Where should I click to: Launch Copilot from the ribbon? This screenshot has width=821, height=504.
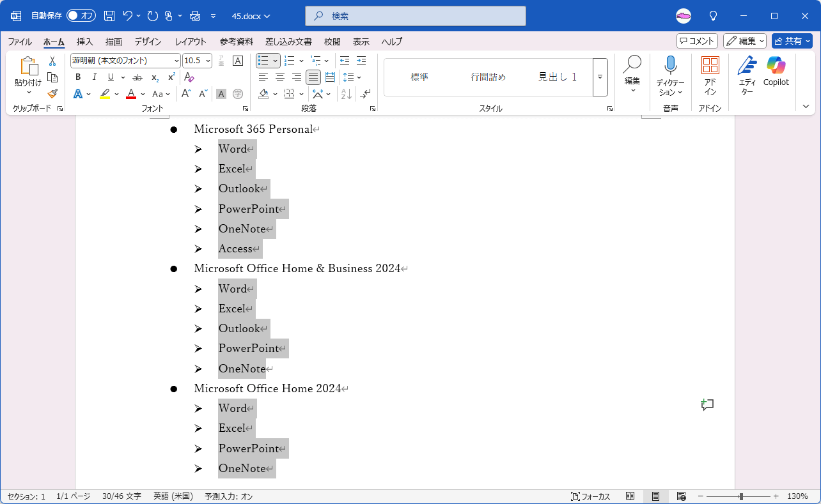(776, 72)
